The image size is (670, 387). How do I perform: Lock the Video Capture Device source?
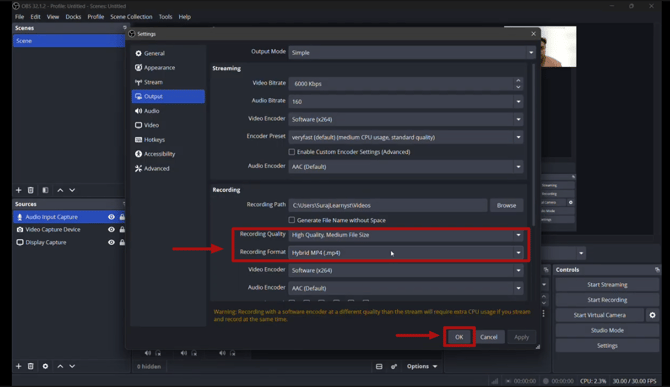coord(122,229)
